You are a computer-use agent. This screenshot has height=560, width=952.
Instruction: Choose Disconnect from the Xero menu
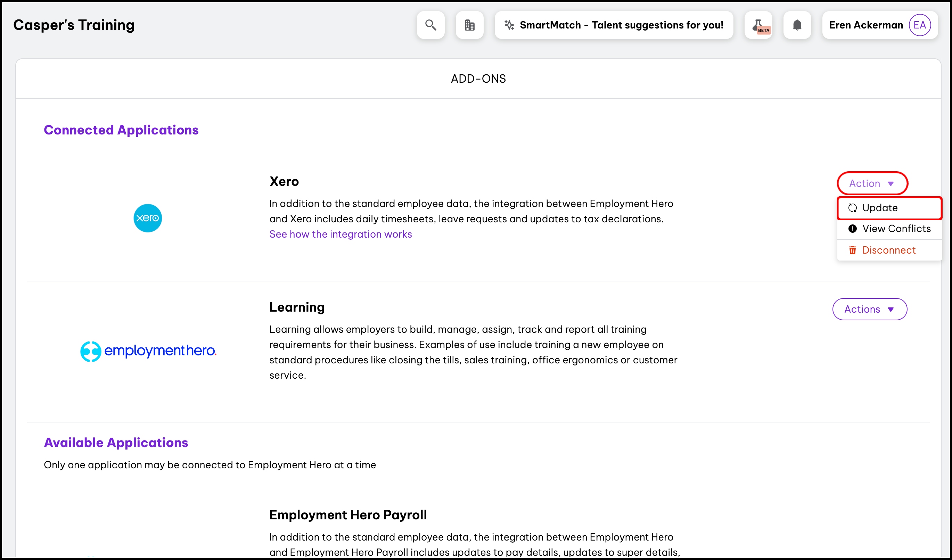[x=888, y=250]
